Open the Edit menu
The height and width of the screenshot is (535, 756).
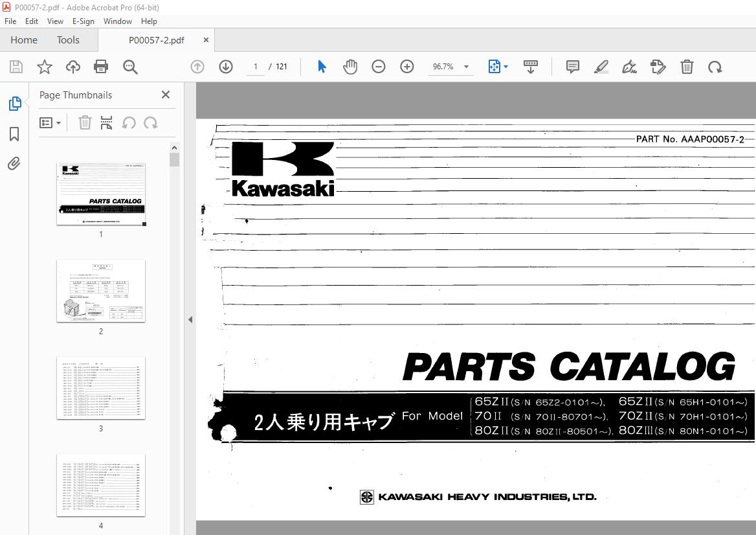pyautogui.click(x=31, y=21)
